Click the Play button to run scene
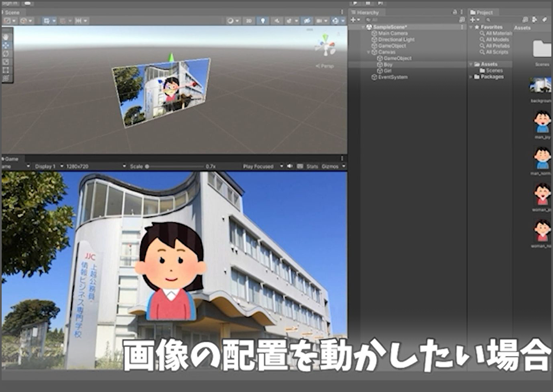This screenshot has width=553, height=392. click(x=354, y=3)
